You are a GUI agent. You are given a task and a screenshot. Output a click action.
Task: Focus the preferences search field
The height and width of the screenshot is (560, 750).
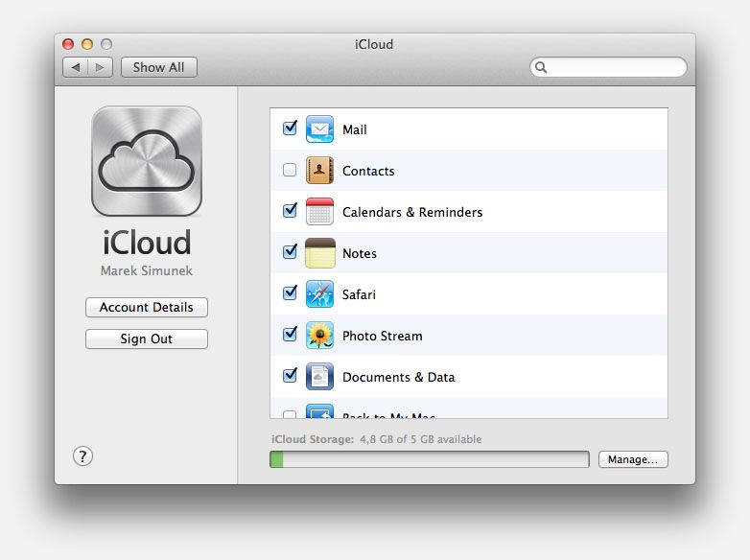pyautogui.click(x=608, y=67)
